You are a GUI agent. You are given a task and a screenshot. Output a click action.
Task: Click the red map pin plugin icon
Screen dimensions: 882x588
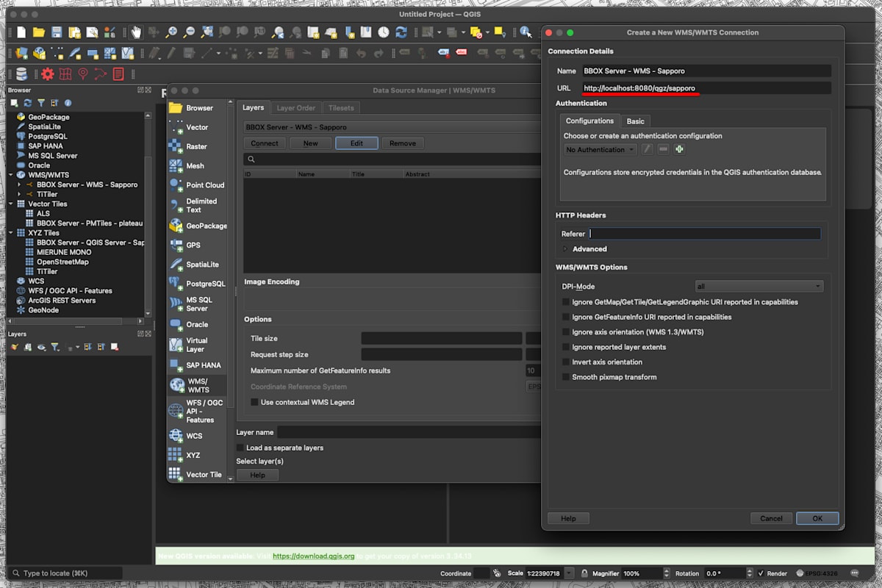pos(83,73)
